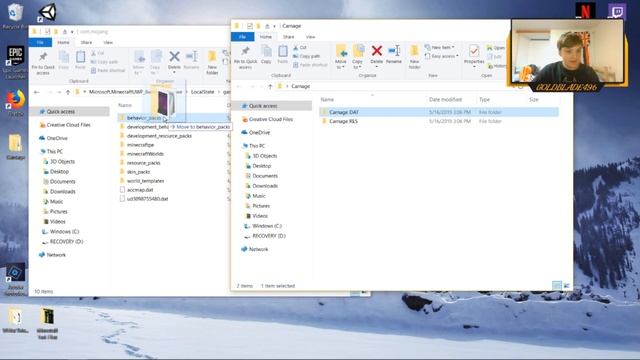Open the File tab in Carnage window
Screen dimensions: 640x360
242,37
